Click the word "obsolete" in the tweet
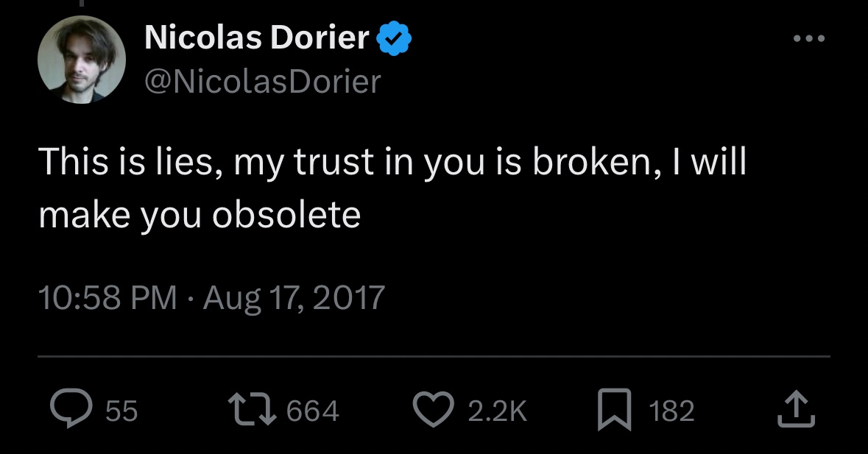Viewport: 868px width, 454px height. click(286, 214)
